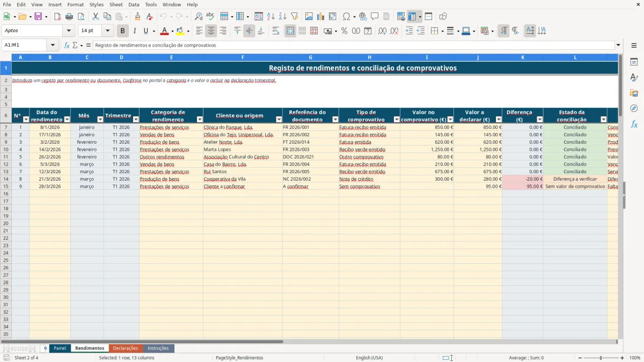Image resolution: width=644 pixels, height=362 pixels.
Task: Remove a decimal place
Action: (x=394, y=31)
